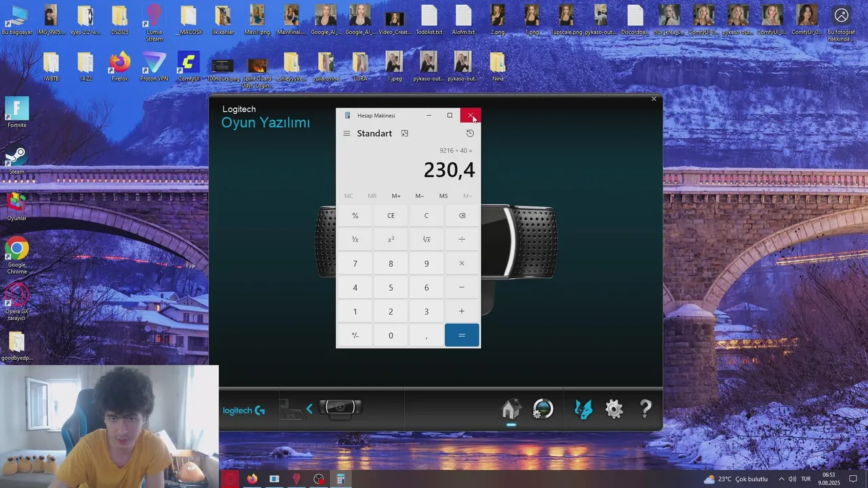Click the minus operator key
This screenshot has height=488, width=868.
[x=462, y=287]
